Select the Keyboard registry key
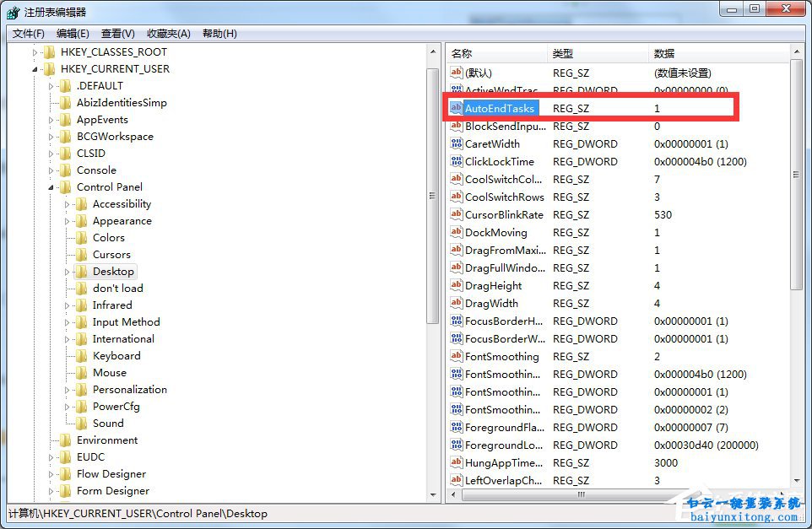This screenshot has width=812, height=529. click(116, 355)
